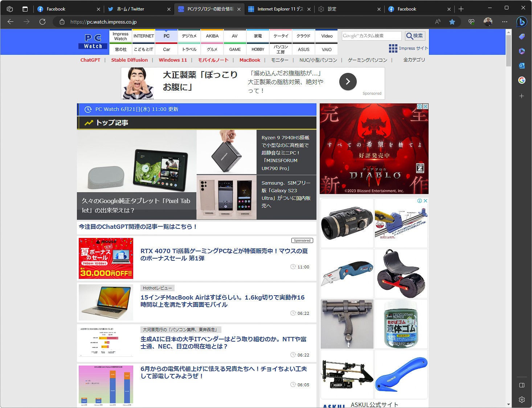Image resolution: width=532 pixels, height=408 pixels.
Task: Click the arrow button on the 大正製薬 ad
Action: [348, 82]
